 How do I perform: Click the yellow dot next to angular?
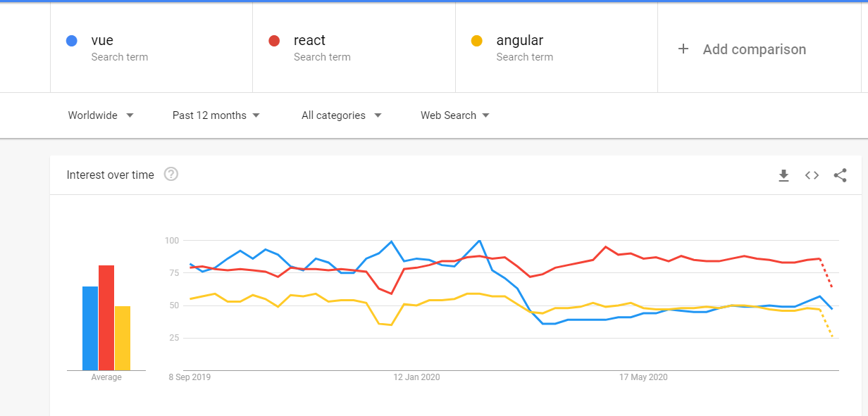(x=477, y=41)
